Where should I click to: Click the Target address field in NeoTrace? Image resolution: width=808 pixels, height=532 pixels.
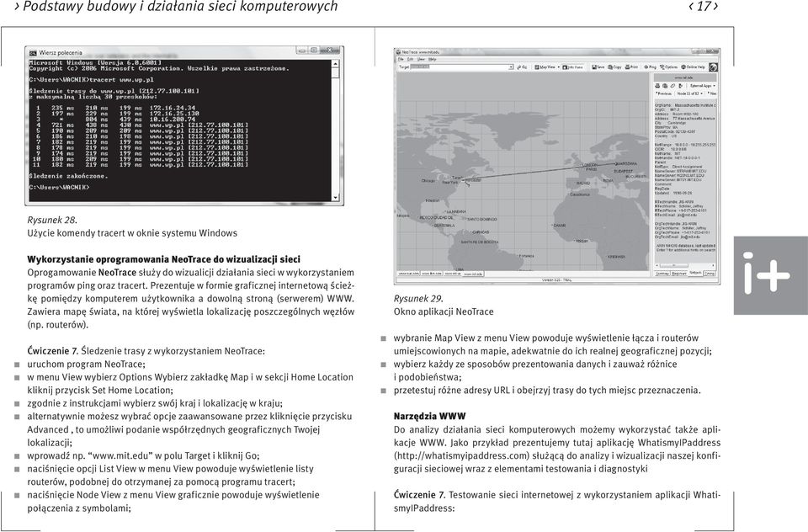(462, 67)
